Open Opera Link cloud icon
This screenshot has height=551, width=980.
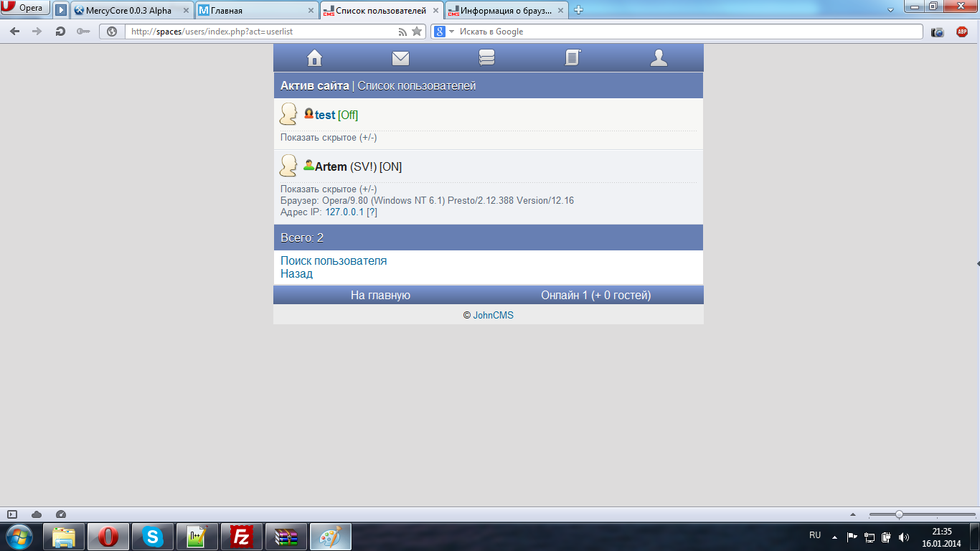37,514
